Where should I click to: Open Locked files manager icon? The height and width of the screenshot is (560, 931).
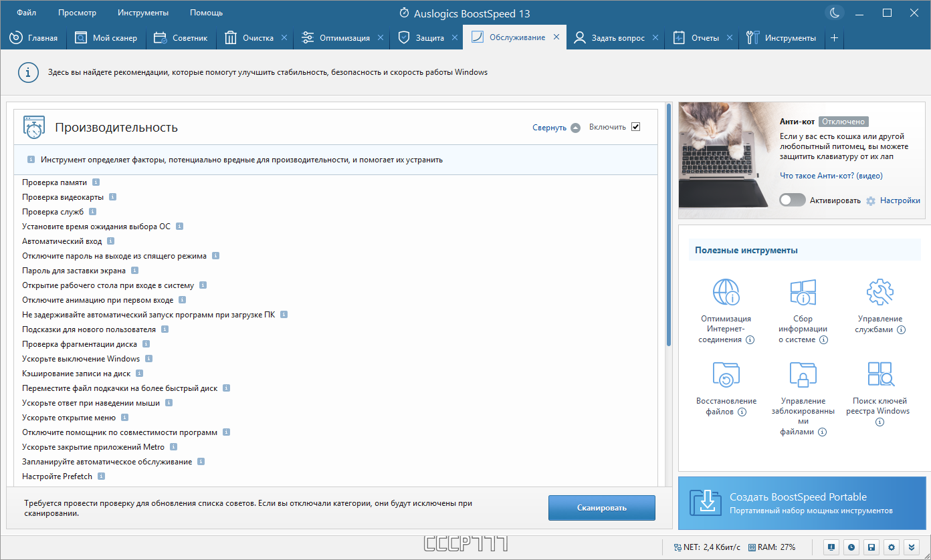click(803, 374)
